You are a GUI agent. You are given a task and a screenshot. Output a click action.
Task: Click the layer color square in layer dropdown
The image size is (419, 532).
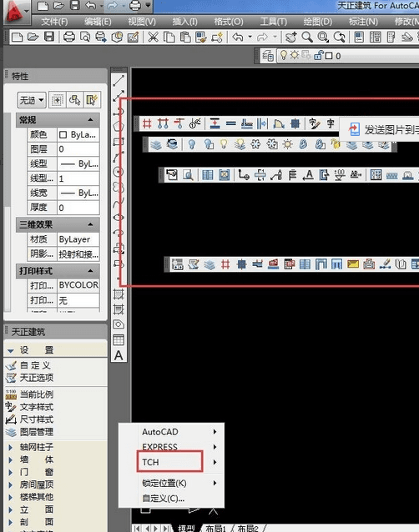[x=329, y=56]
